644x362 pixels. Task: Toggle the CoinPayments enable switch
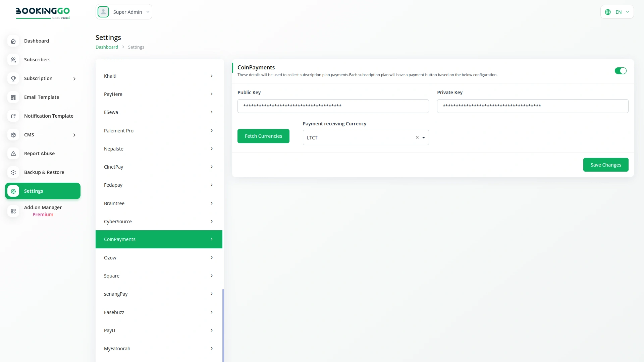pyautogui.click(x=621, y=71)
